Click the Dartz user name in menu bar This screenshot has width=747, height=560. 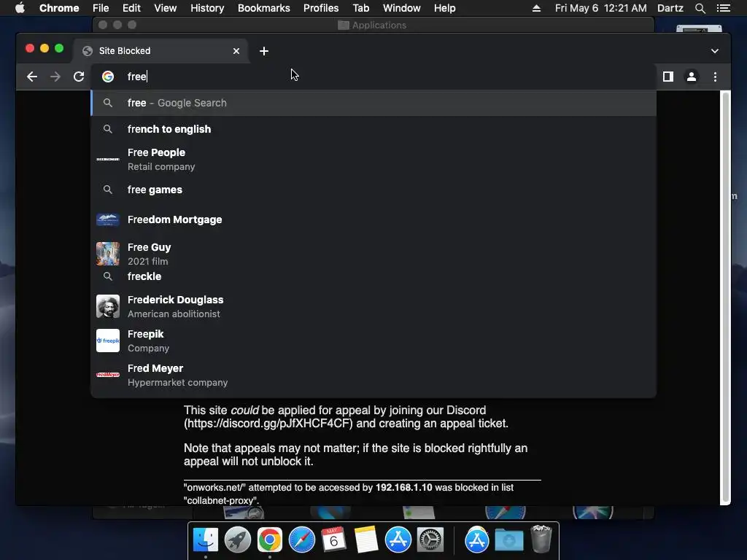pos(670,8)
